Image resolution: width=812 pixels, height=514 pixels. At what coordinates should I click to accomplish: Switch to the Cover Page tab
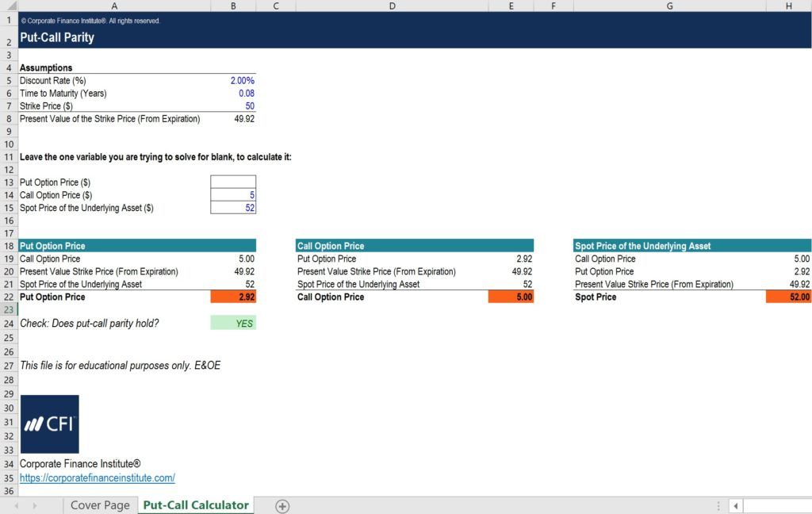point(99,505)
